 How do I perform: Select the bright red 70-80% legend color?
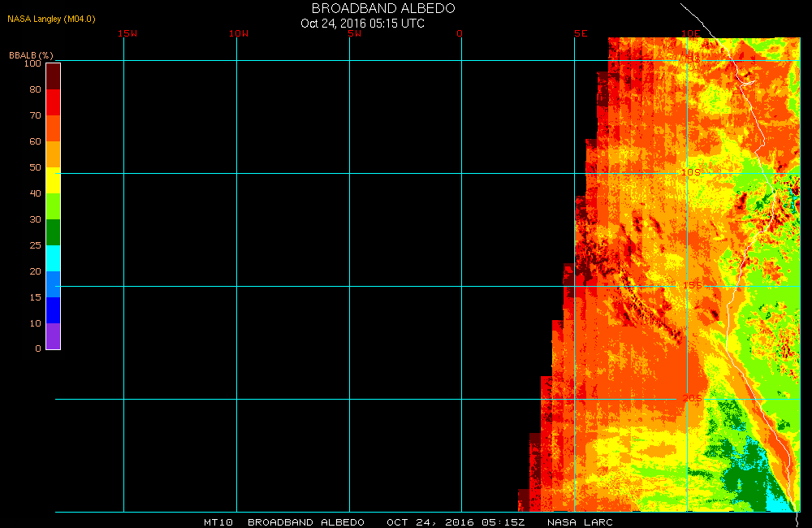[x=53, y=102]
